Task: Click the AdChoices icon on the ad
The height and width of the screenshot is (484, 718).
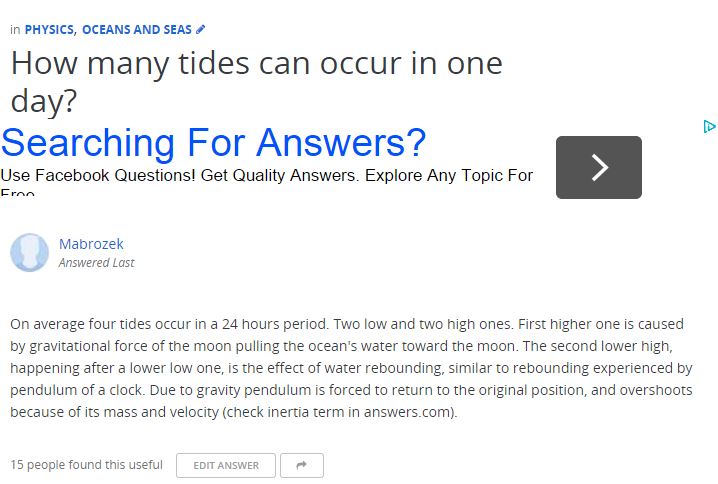Action: [x=709, y=126]
